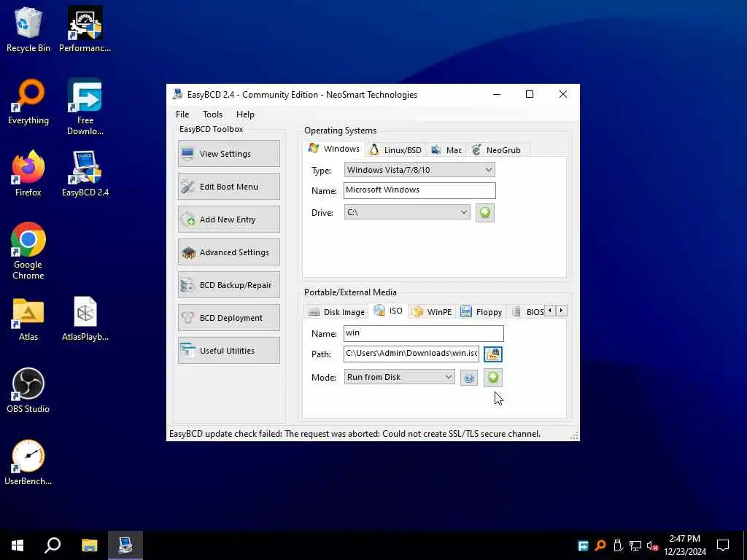Switch to the WinPE tab
The image size is (747, 560).
(432, 312)
